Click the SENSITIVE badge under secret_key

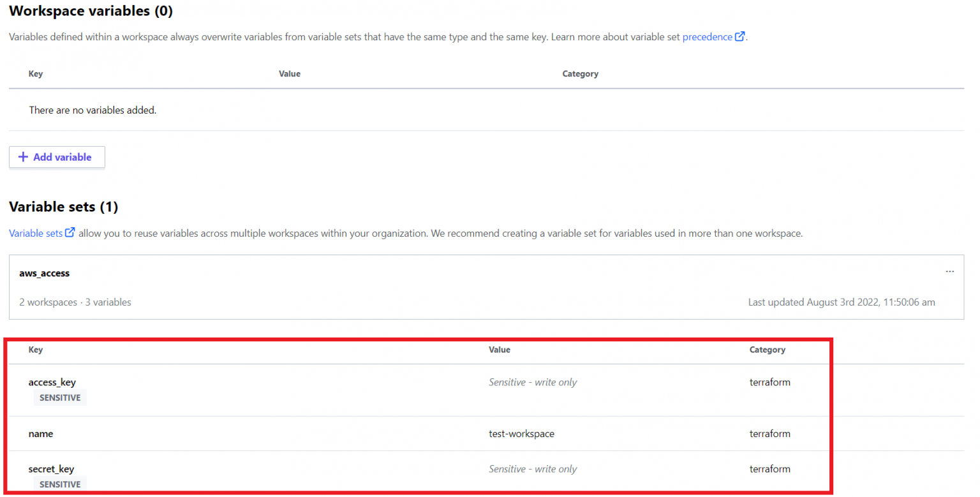[59, 484]
